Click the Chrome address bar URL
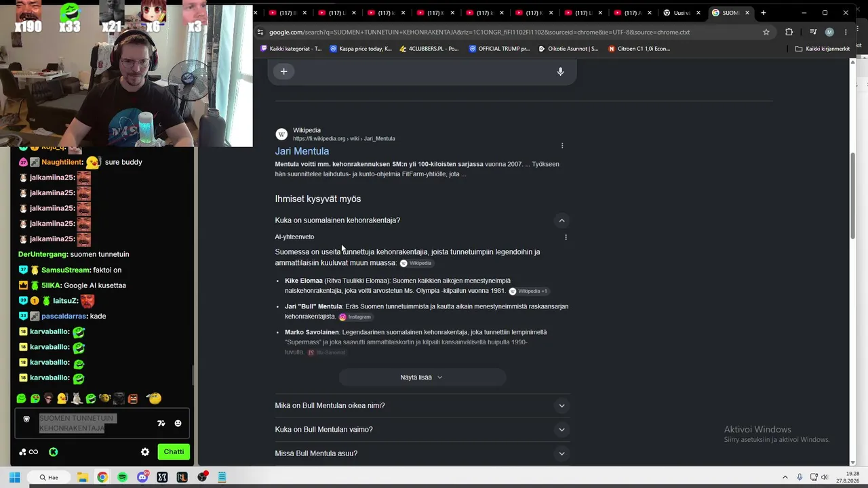868x488 pixels. point(479,32)
